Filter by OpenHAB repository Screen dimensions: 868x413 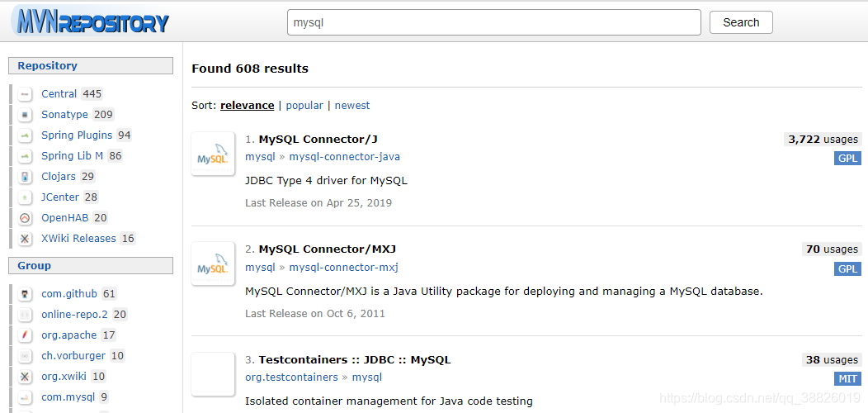point(64,218)
